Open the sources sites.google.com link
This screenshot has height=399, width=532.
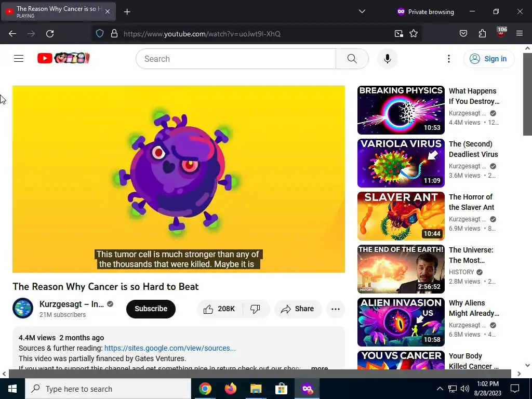(x=170, y=348)
